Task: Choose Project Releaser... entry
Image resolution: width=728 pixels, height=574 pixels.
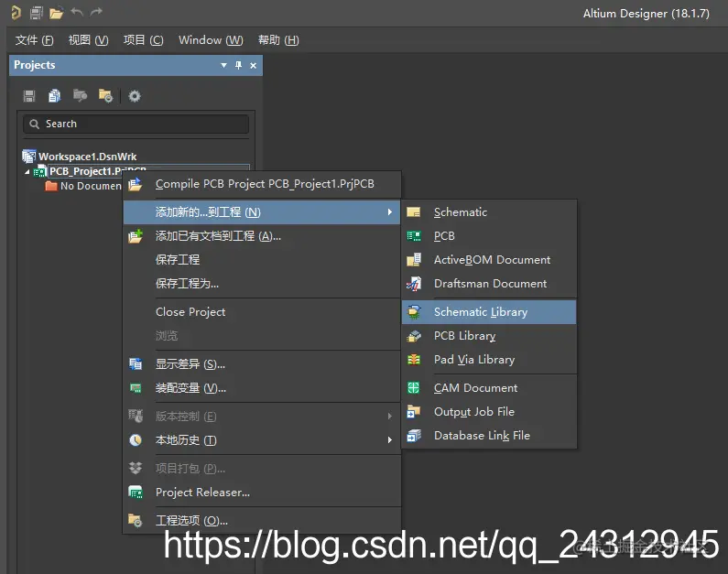Action: (262, 493)
